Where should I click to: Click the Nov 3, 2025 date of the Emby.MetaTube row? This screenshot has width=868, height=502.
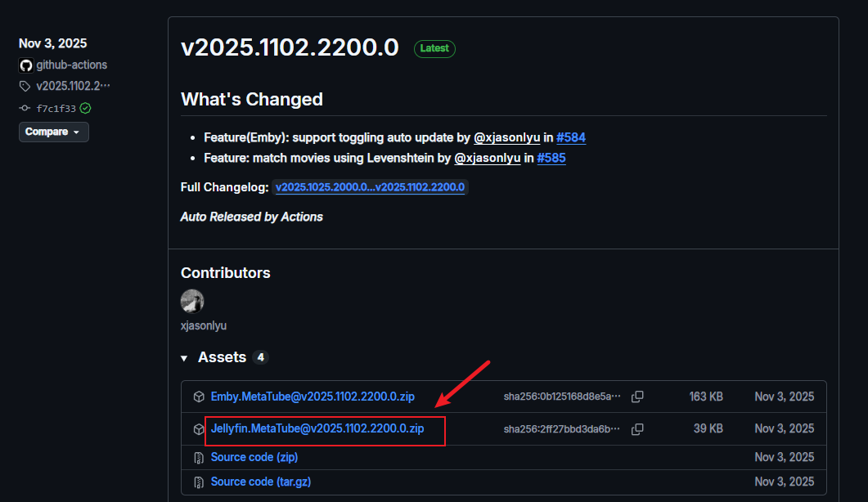784,397
